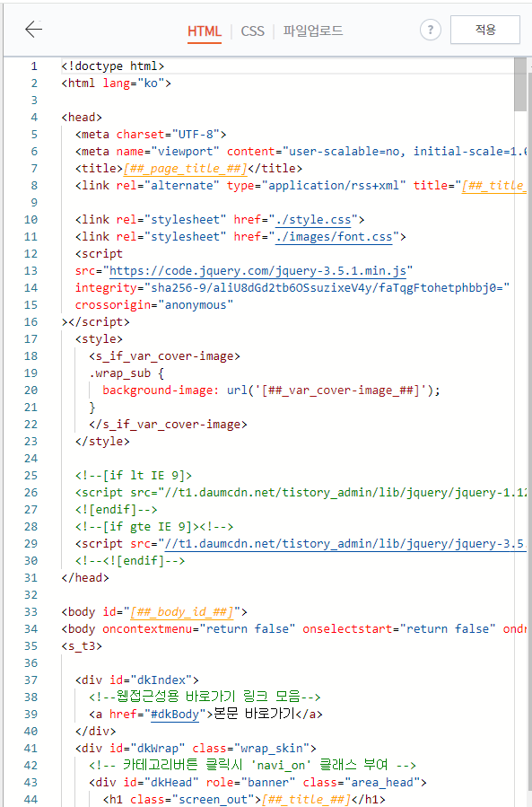Click the div id="dkWrap" class="wrap_skin" line
Image resolution: width=532 pixels, height=807 pixels.
coord(196,749)
